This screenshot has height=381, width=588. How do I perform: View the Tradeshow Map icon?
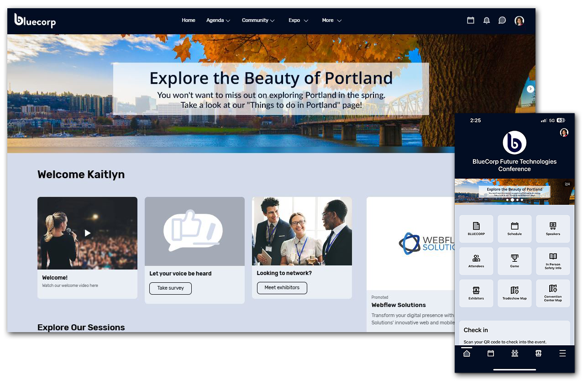(x=514, y=293)
